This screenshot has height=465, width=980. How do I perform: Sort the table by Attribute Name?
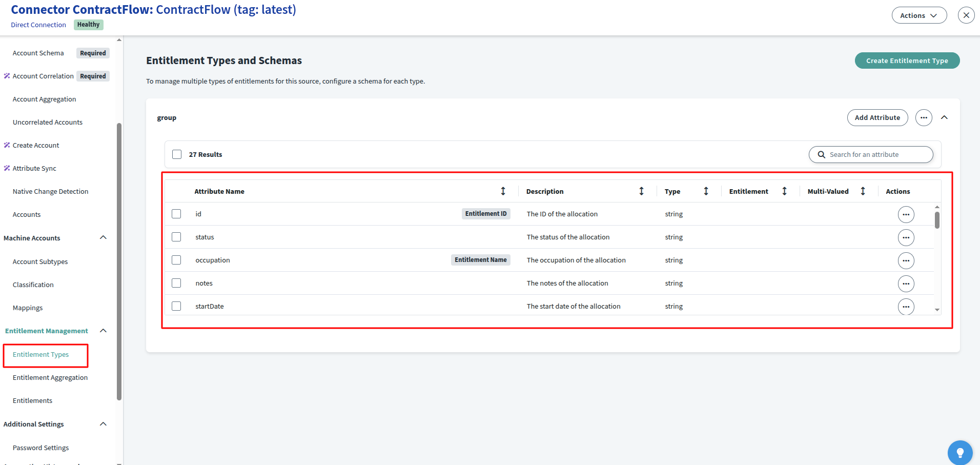[503, 191]
